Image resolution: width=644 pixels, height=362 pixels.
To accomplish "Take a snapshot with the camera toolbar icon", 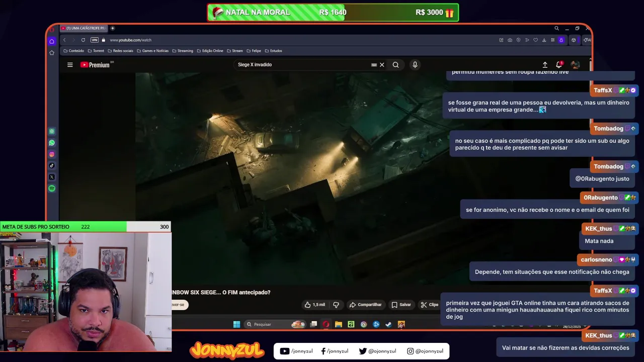I will [x=510, y=40].
